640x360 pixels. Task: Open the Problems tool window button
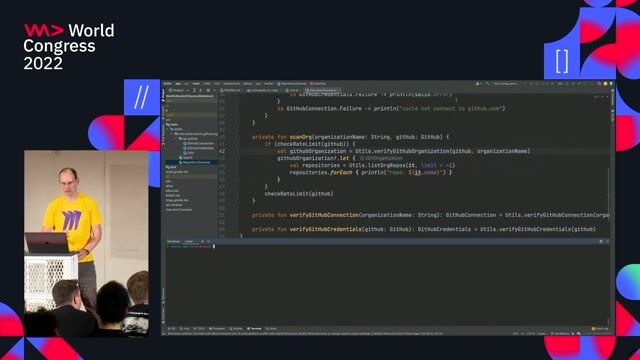(217, 329)
